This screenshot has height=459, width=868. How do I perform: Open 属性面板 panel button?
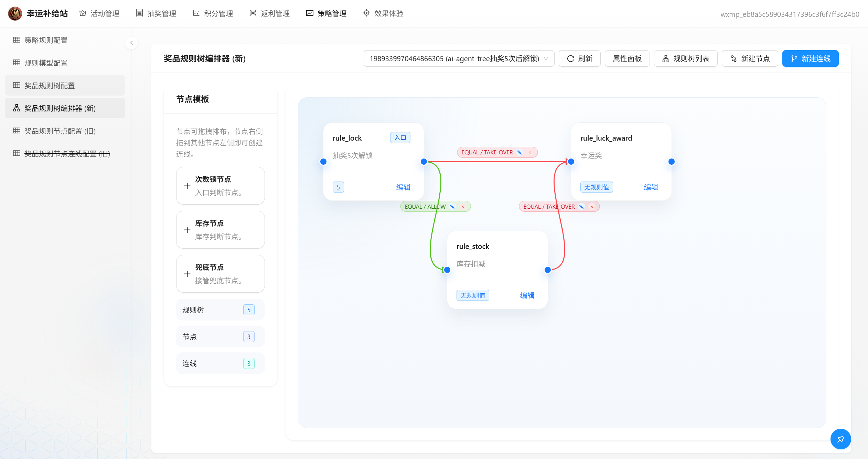[x=627, y=59]
